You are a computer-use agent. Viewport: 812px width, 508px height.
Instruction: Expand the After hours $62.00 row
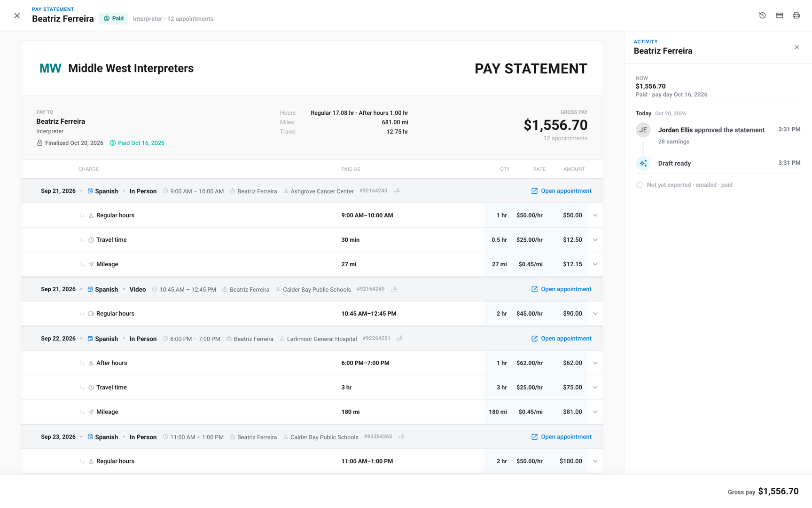(595, 363)
